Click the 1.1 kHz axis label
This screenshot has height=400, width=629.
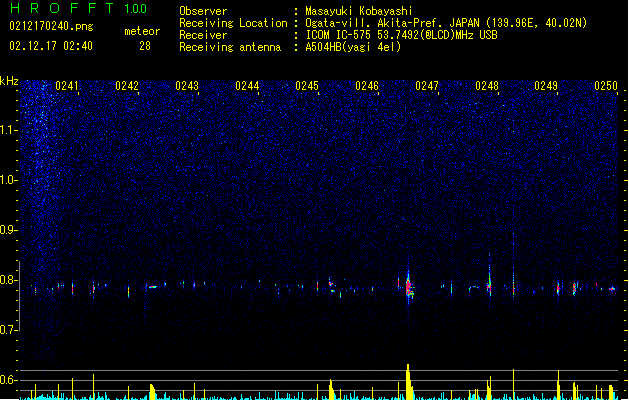[x=9, y=130]
